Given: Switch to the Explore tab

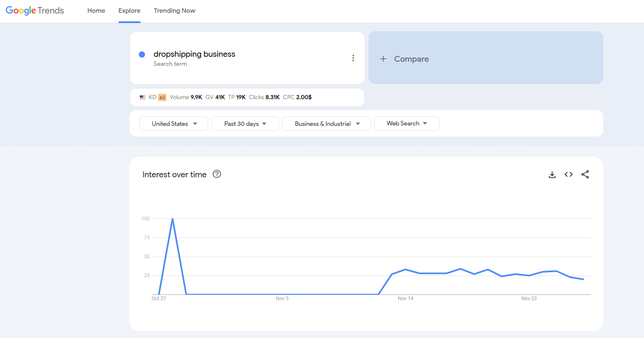Looking at the screenshot, I should coord(130,11).
